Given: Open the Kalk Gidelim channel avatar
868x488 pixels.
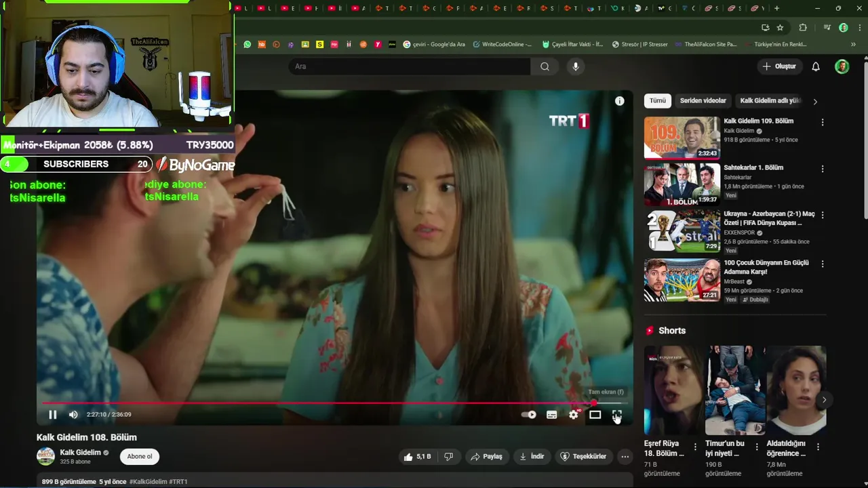Looking at the screenshot, I should pyautogui.click(x=45, y=456).
